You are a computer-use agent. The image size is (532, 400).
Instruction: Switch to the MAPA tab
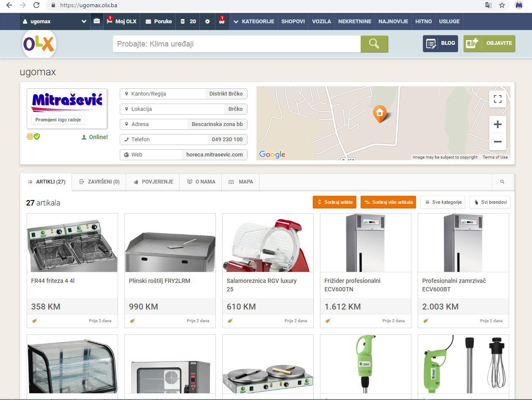pyautogui.click(x=240, y=182)
